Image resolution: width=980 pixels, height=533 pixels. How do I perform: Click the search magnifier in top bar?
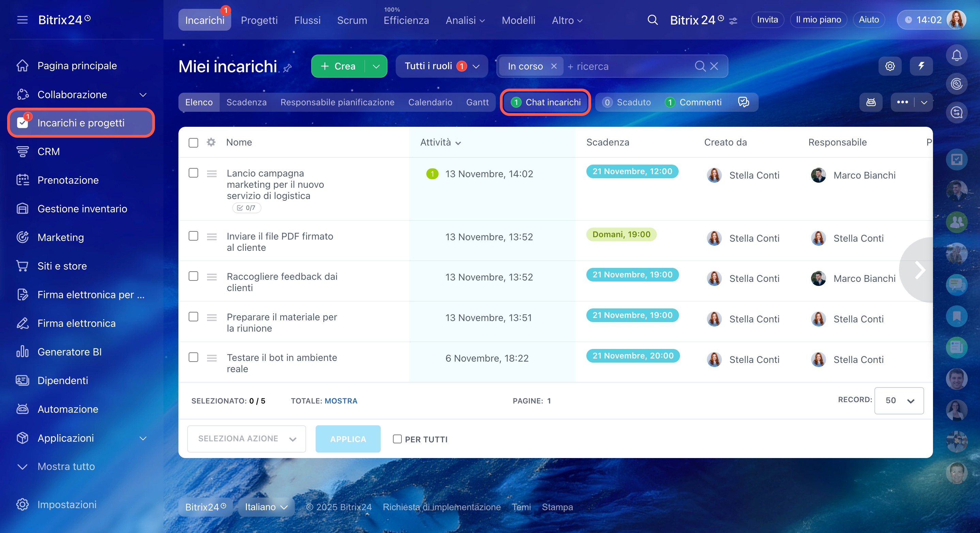[652, 20]
